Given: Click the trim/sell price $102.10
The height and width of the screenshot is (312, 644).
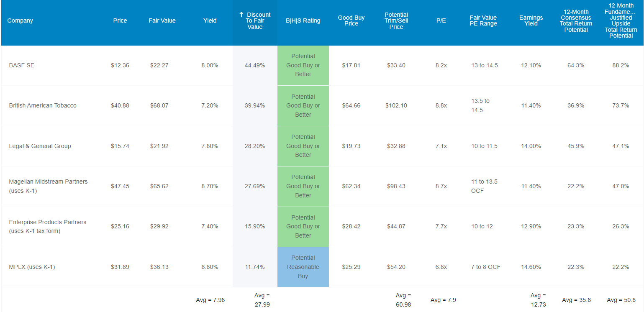Looking at the screenshot, I should (396, 105).
